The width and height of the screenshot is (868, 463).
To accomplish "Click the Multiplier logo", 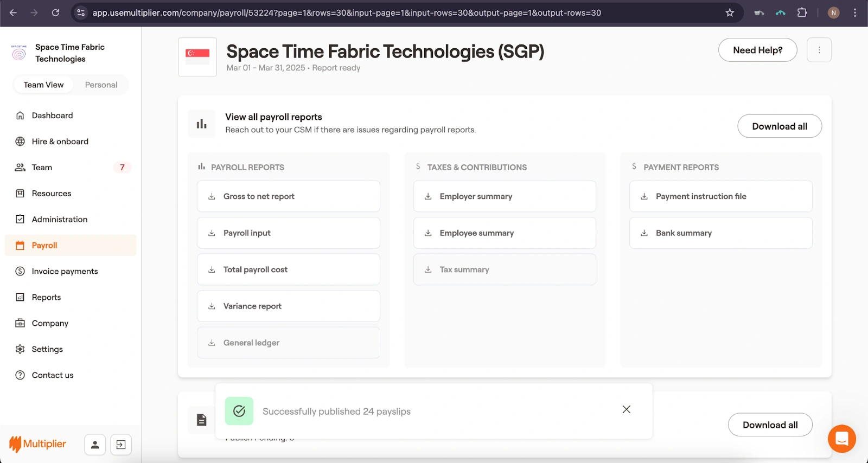I will click(x=38, y=444).
